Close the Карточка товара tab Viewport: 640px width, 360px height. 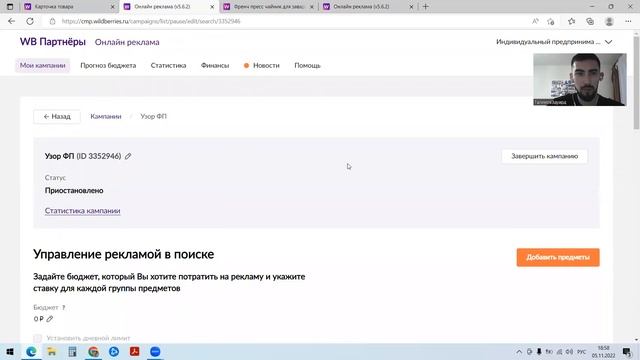113,7
